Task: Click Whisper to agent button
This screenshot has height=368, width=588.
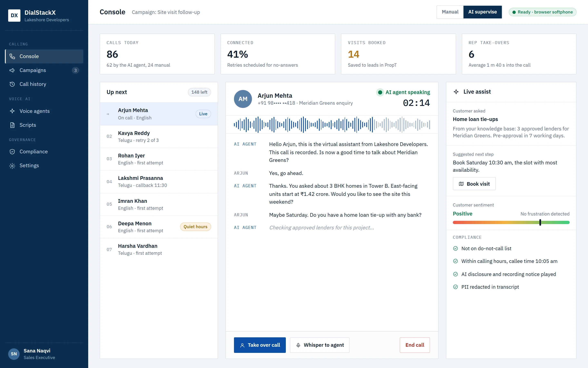Action: pyautogui.click(x=320, y=345)
